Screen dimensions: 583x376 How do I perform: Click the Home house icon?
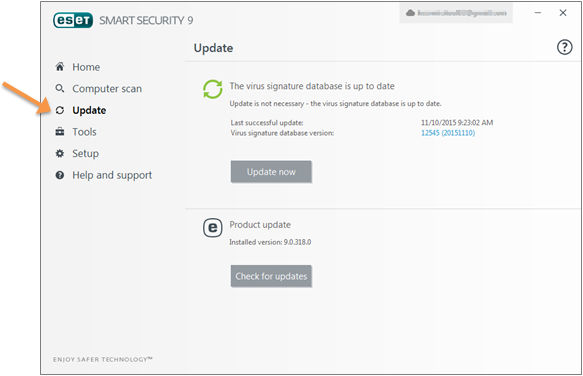pyautogui.click(x=59, y=67)
